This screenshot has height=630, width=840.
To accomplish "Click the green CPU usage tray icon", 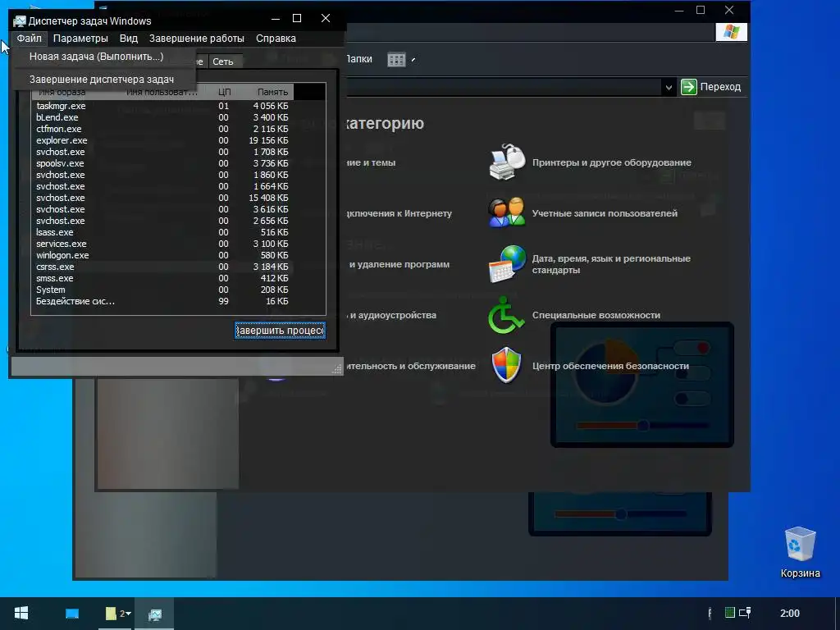I will click(729, 612).
